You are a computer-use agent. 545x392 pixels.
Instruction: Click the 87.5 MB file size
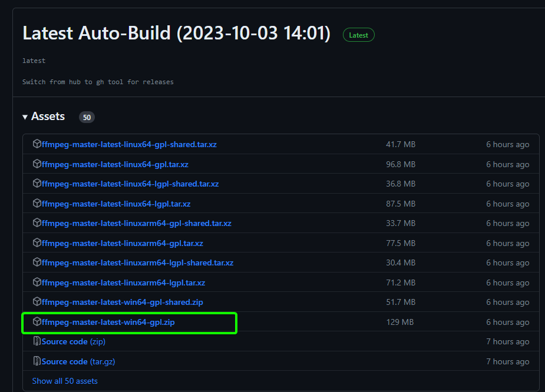(401, 204)
